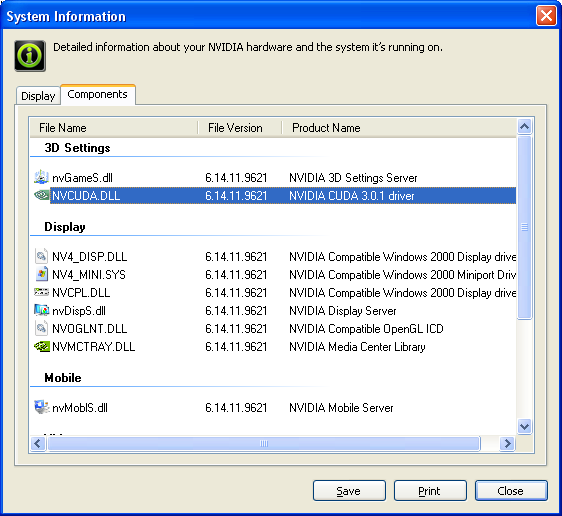Click NV4_MINI.SYS Miniport Driver product name
Viewport: 562px width, 516px height.
pos(403,275)
